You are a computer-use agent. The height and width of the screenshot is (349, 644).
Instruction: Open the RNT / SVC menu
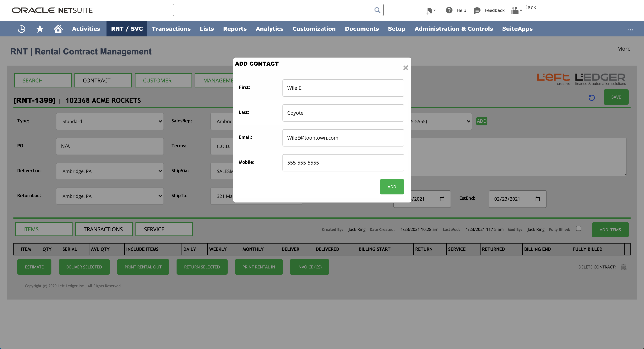(x=127, y=29)
